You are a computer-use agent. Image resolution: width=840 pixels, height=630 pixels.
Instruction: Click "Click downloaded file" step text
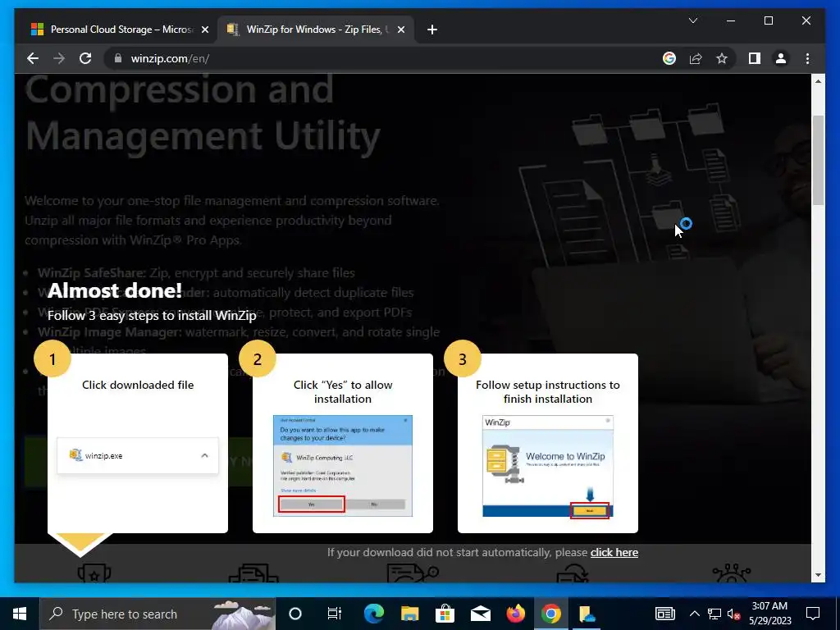click(x=138, y=385)
